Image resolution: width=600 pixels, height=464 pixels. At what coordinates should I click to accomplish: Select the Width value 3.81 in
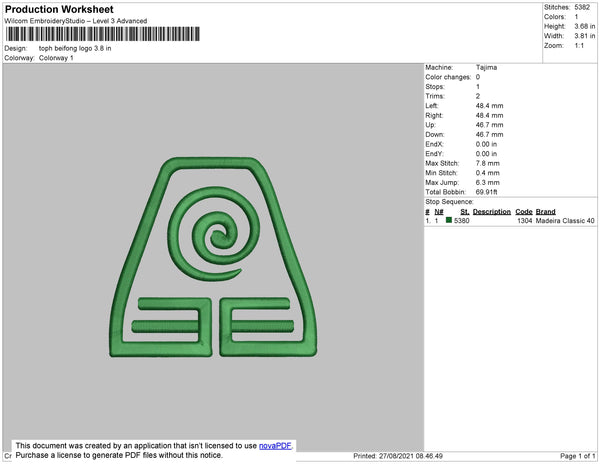(585, 36)
